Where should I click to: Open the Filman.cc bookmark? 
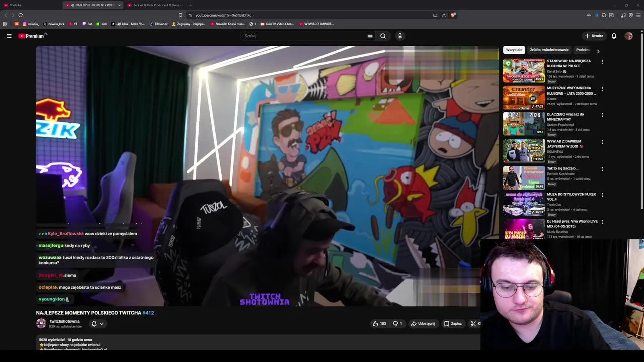pos(159,24)
